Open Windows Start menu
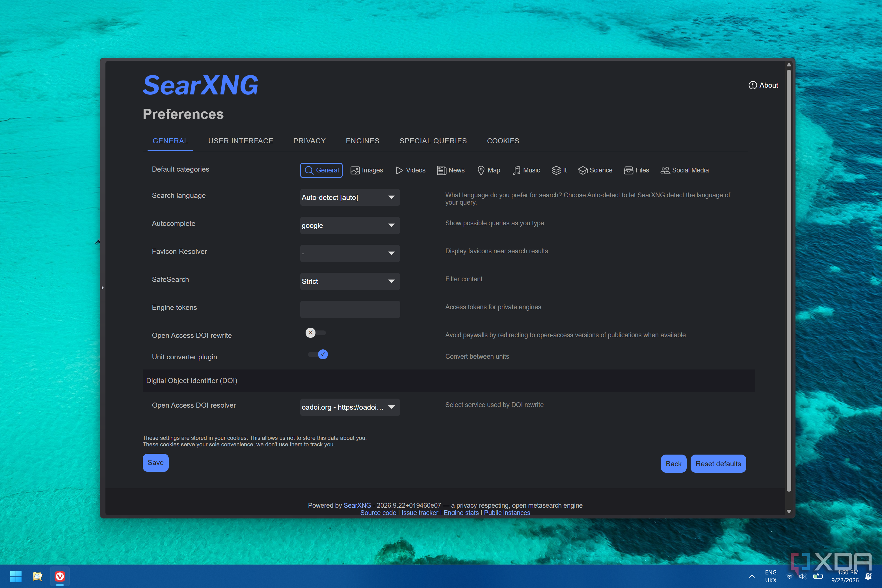 click(x=16, y=576)
